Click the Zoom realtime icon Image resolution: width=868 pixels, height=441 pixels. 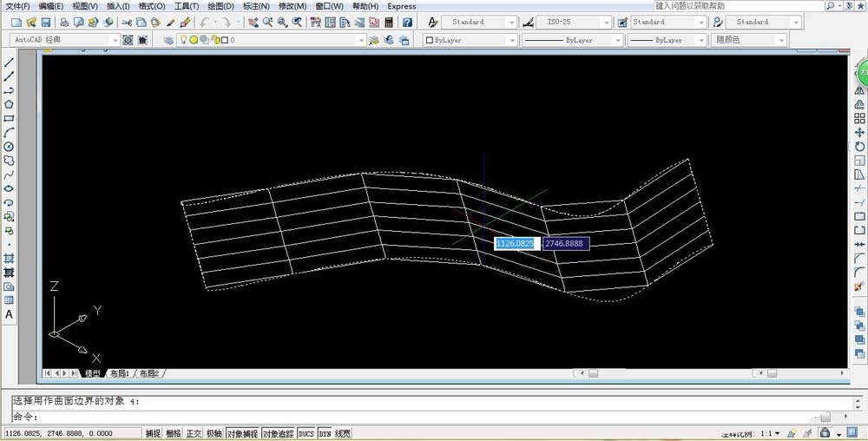coord(268,22)
